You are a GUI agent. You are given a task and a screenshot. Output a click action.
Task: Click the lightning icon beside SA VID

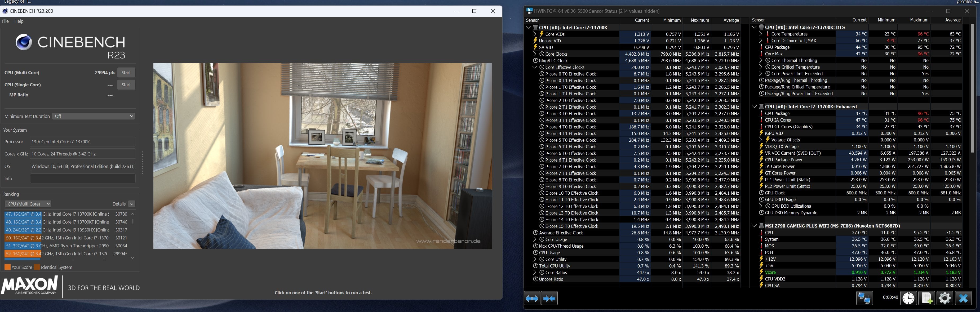tap(535, 47)
